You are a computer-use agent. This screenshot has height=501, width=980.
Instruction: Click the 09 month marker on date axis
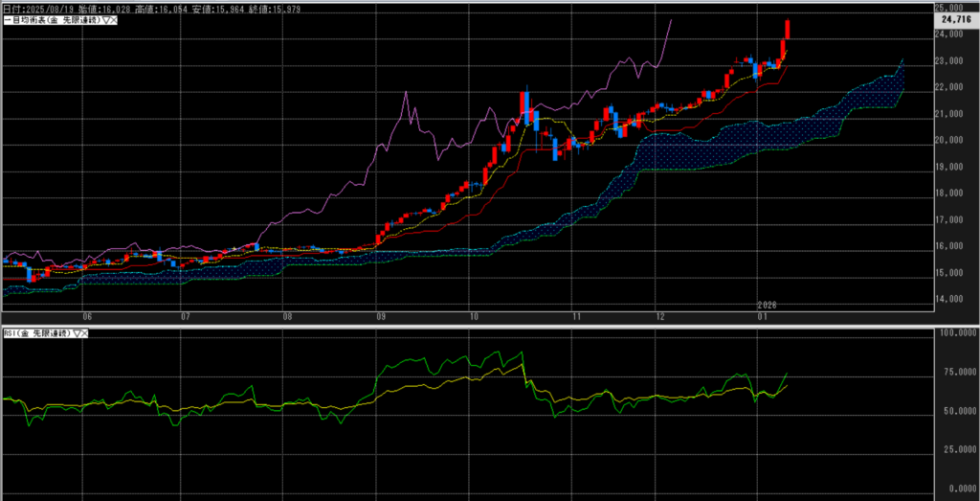(x=380, y=314)
